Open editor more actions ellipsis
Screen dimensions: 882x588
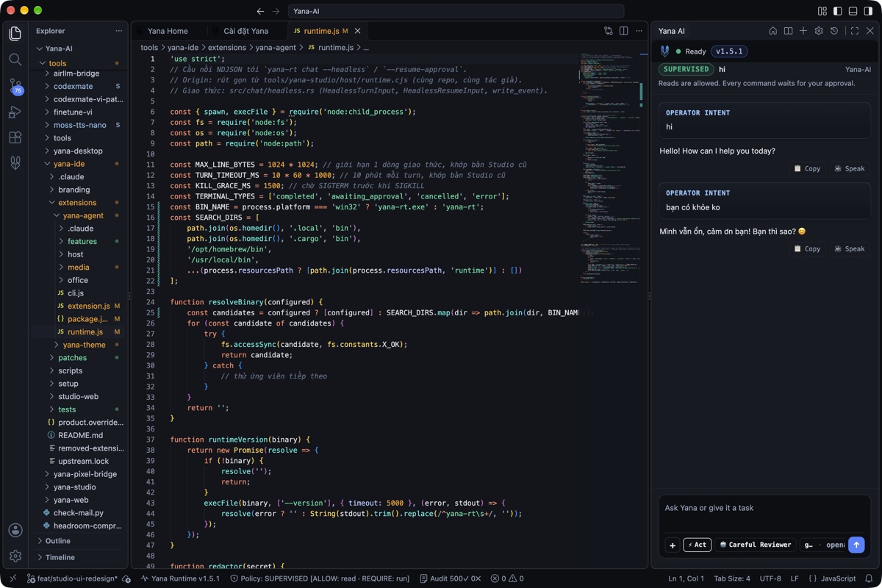[639, 31]
